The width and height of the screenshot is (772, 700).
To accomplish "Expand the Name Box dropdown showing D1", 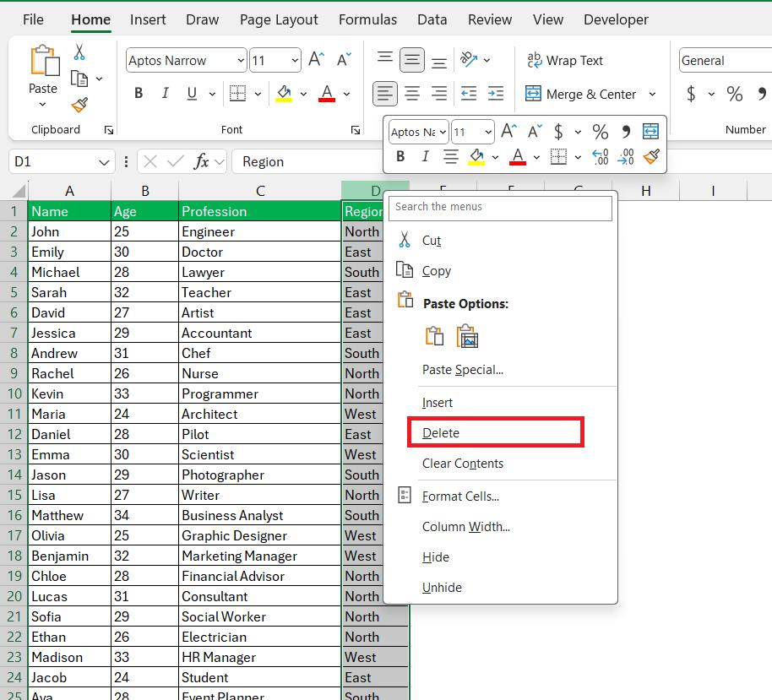I will (104, 162).
